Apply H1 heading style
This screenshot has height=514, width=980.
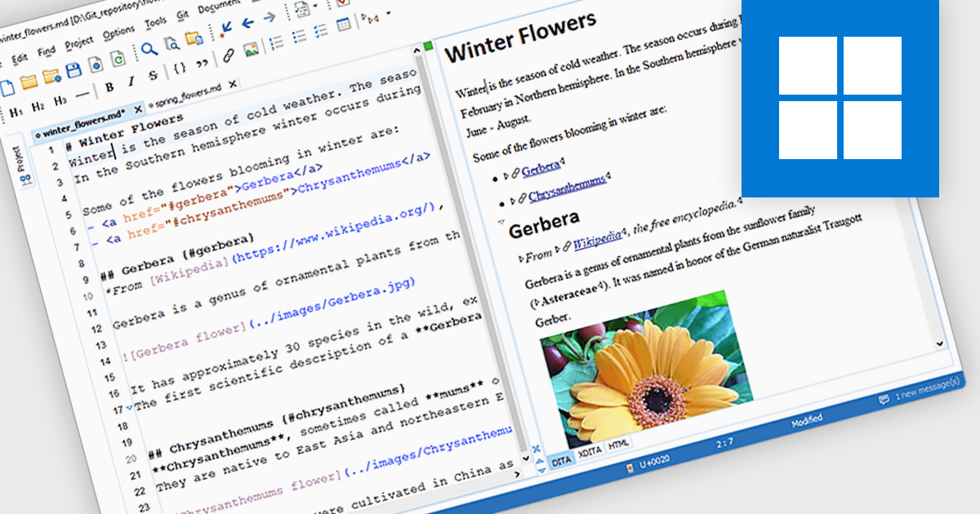click(x=16, y=112)
